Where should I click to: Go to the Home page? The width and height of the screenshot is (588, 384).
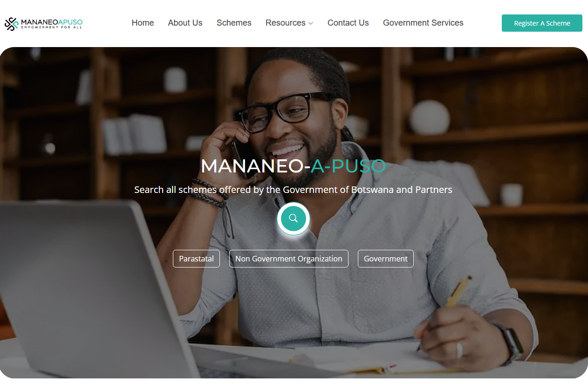click(143, 23)
